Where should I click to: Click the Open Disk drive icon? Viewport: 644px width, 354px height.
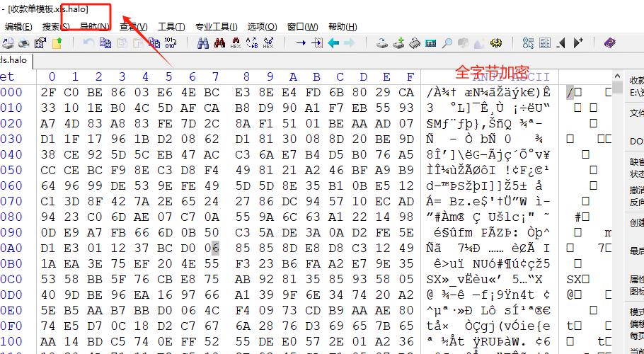(x=381, y=43)
